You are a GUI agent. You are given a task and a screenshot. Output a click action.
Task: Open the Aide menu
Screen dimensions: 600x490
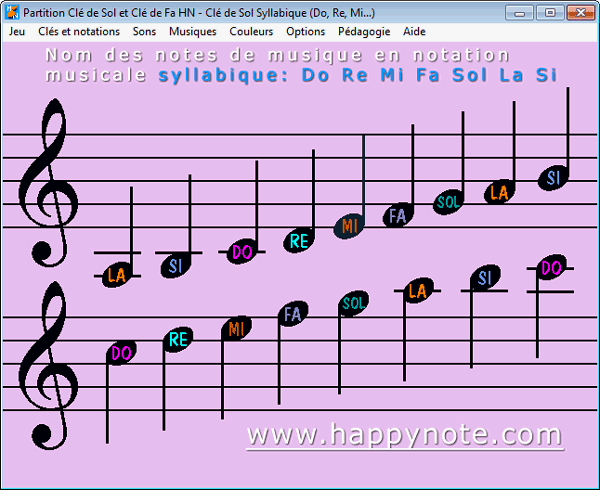coord(414,32)
